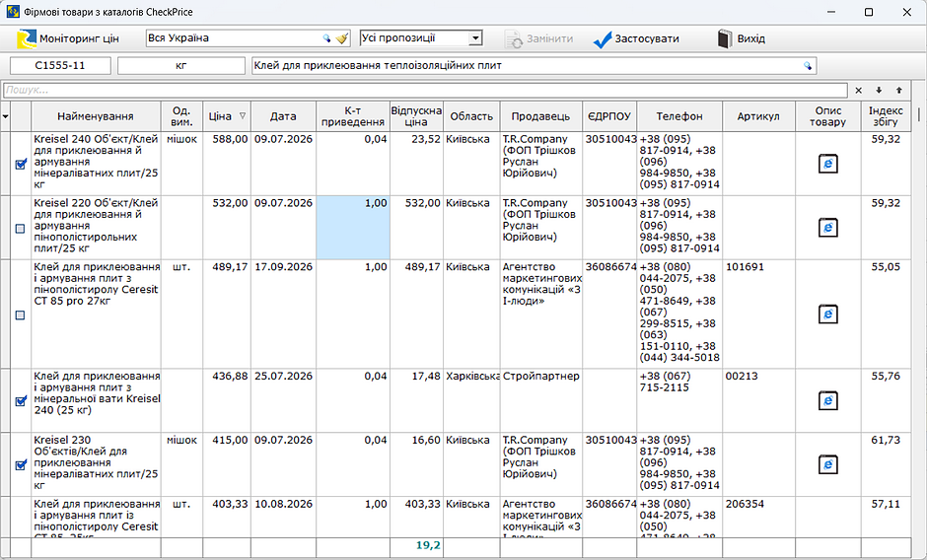Image resolution: width=927 pixels, height=560 pixels.
Task: Open product name lookup magnifier icon
Action: click(x=808, y=66)
